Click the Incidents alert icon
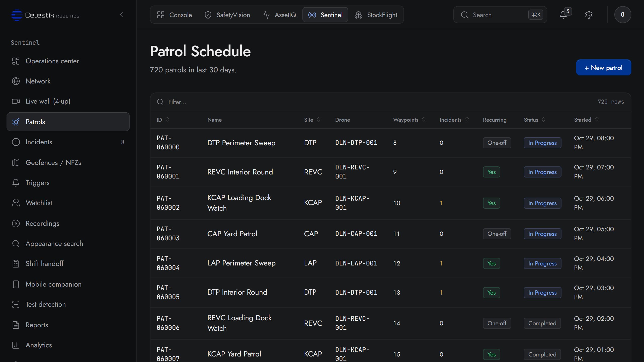 [16, 142]
